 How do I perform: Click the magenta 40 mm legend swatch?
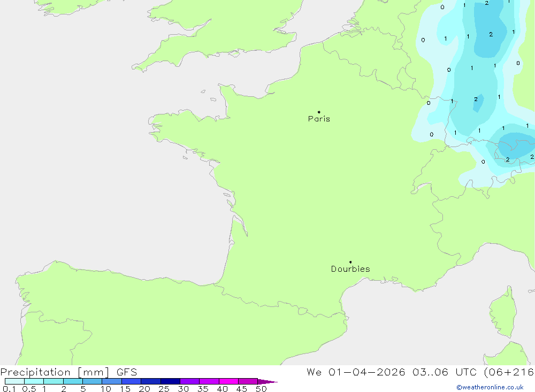click(228, 381)
